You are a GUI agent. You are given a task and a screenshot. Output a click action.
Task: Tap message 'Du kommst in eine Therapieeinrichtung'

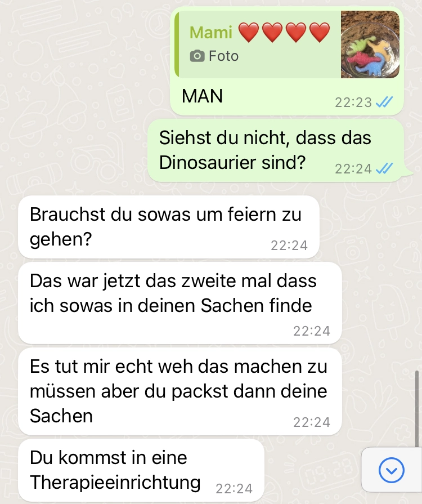coord(141,470)
